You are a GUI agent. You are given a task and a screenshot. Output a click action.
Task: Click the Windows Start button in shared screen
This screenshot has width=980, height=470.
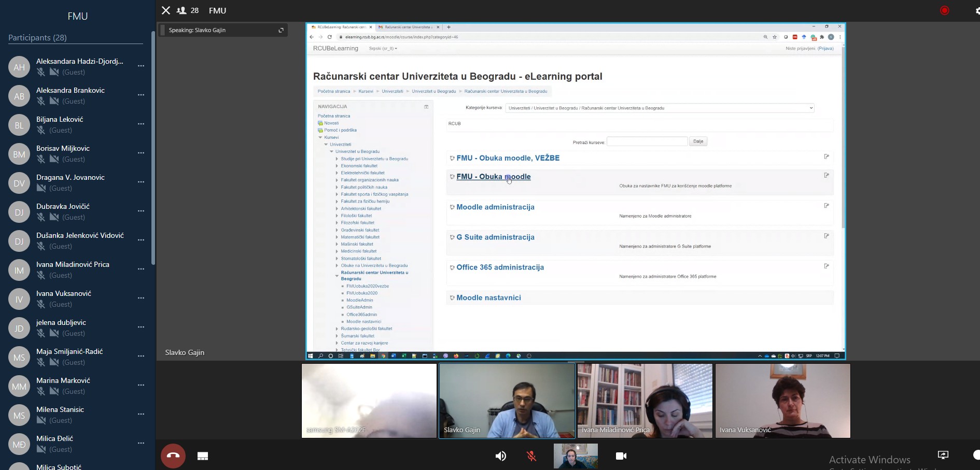point(311,356)
